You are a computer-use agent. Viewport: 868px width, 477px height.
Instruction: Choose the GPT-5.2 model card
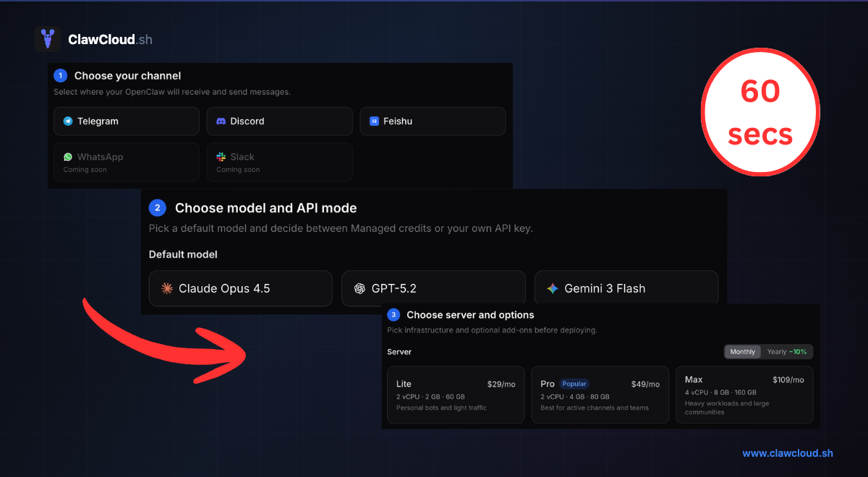click(x=433, y=288)
